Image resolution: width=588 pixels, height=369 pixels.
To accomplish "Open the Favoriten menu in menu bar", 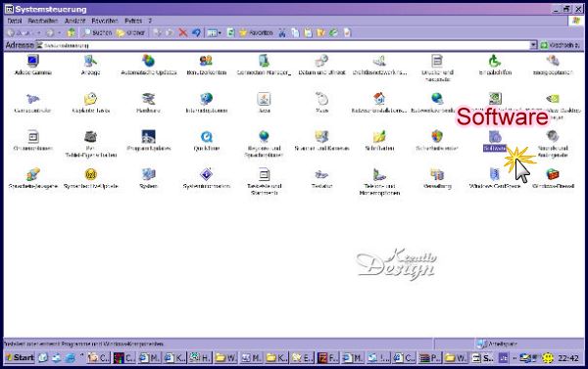I will 105,21.
